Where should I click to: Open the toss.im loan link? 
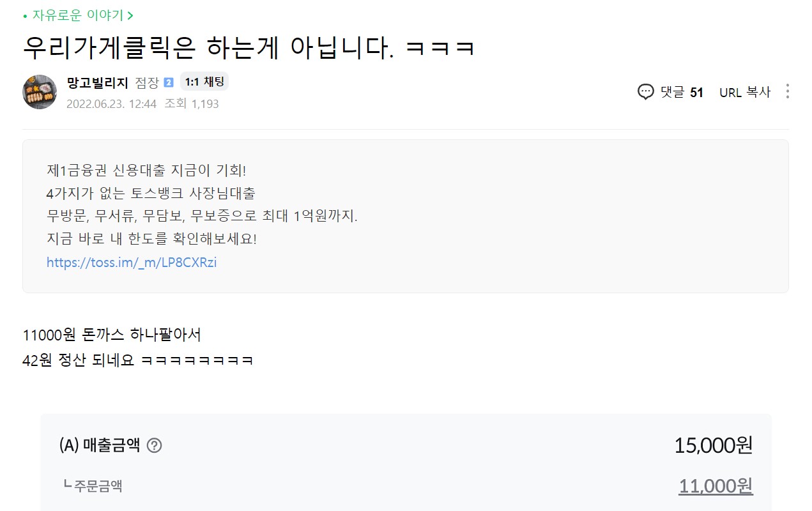132,262
